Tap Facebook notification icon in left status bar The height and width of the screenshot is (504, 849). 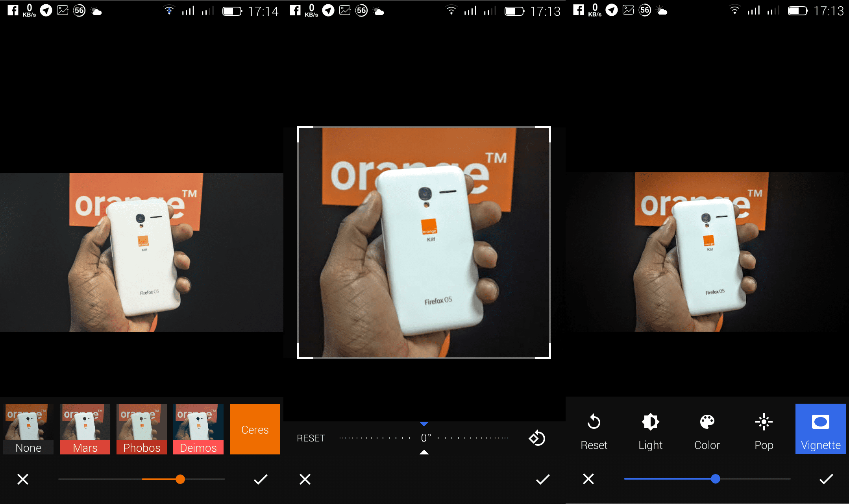(13, 10)
